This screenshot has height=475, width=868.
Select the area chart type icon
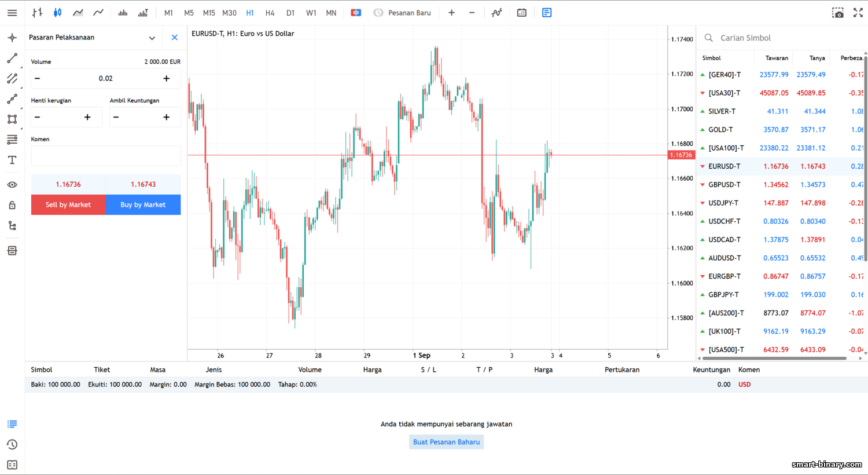pos(78,13)
